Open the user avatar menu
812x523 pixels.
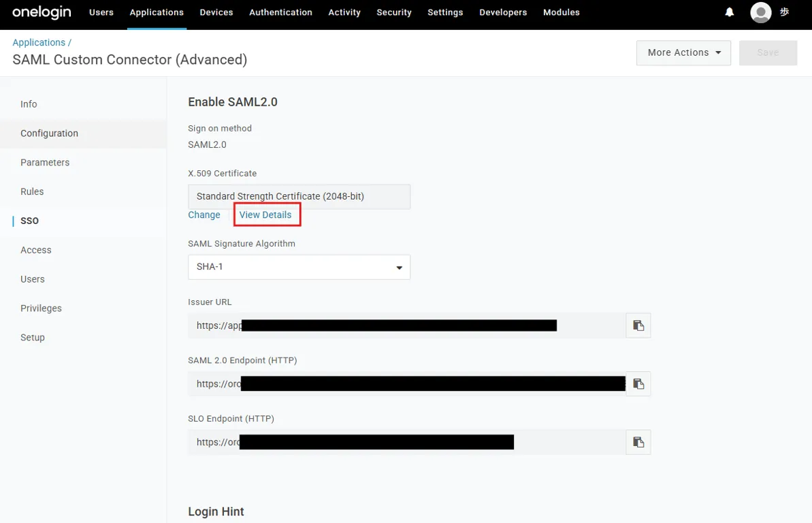tap(761, 12)
